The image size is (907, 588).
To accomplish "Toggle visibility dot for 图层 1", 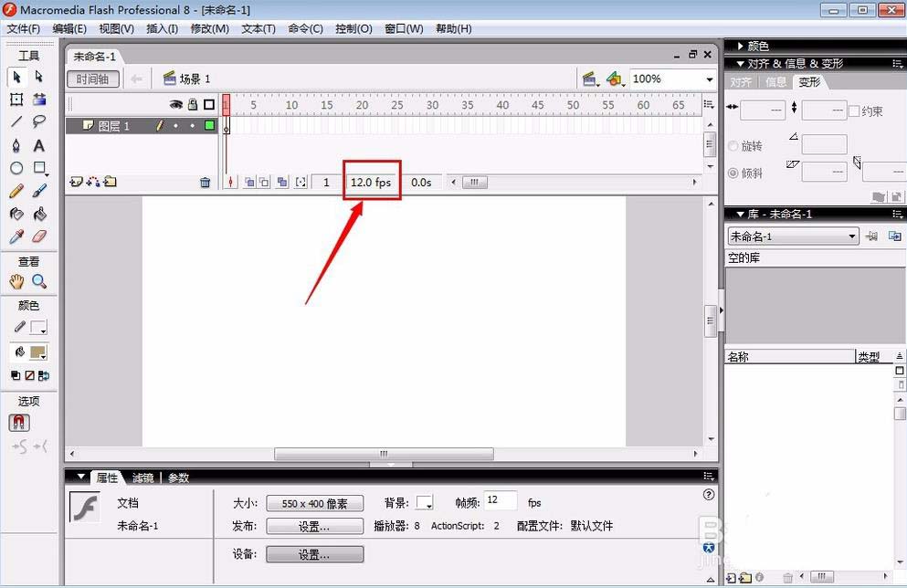I will 176,125.
